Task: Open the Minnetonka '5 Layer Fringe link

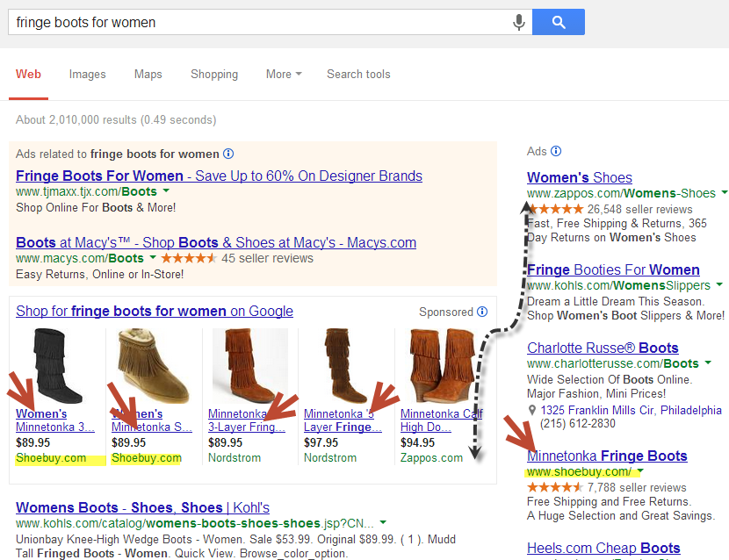Action: tap(343, 420)
